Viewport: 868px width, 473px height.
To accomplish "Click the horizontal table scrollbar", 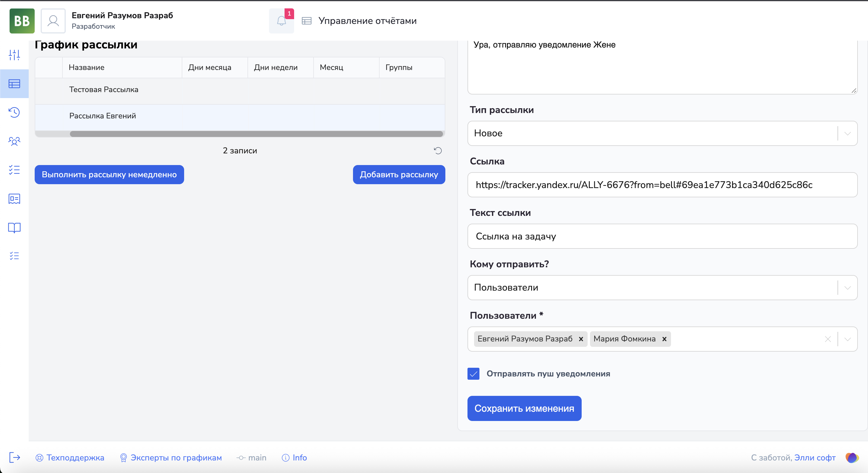I will 256,134.
